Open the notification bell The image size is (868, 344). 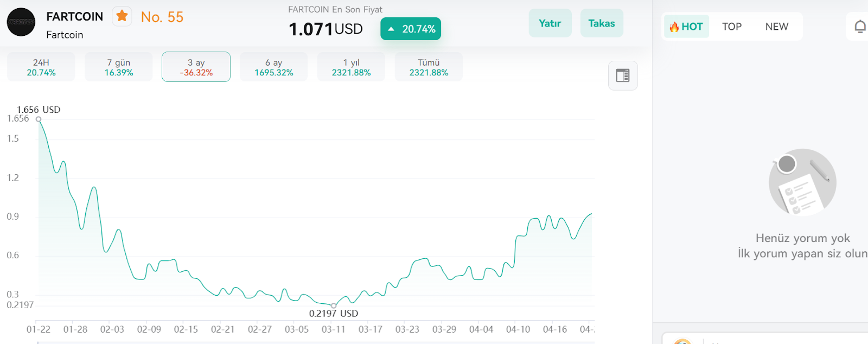tap(860, 27)
